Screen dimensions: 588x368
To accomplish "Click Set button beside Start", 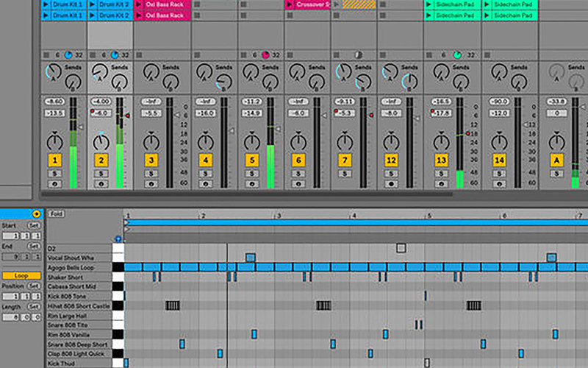I will point(34,226).
